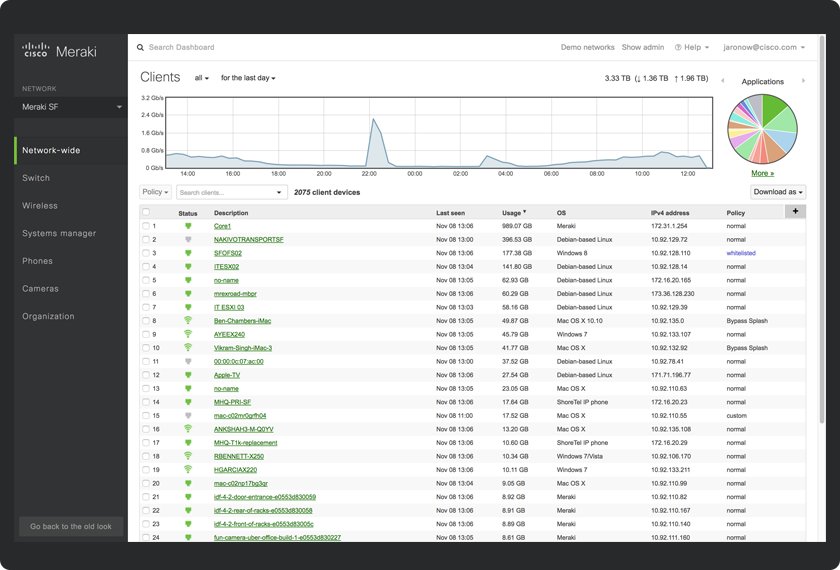This screenshot has height=570, width=840.
Task: Open the NAKIVOTRANSPORTSF client link
Action: [249, 239]
